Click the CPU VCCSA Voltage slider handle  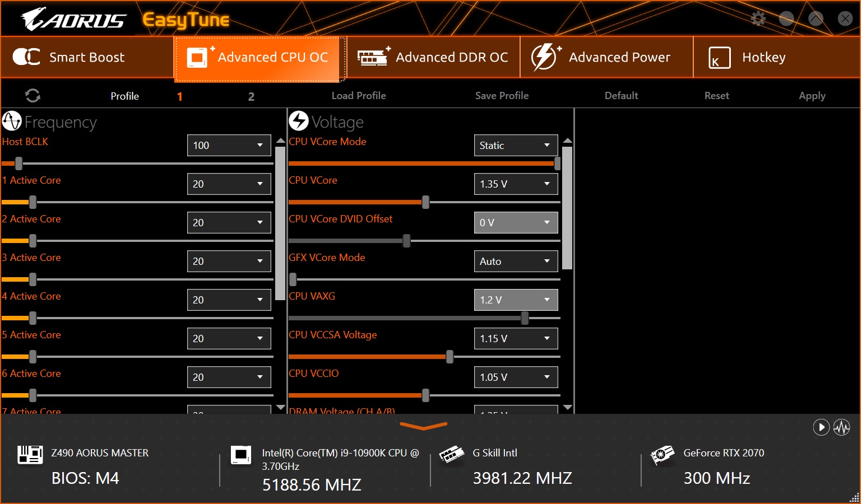tap(449, 357)
